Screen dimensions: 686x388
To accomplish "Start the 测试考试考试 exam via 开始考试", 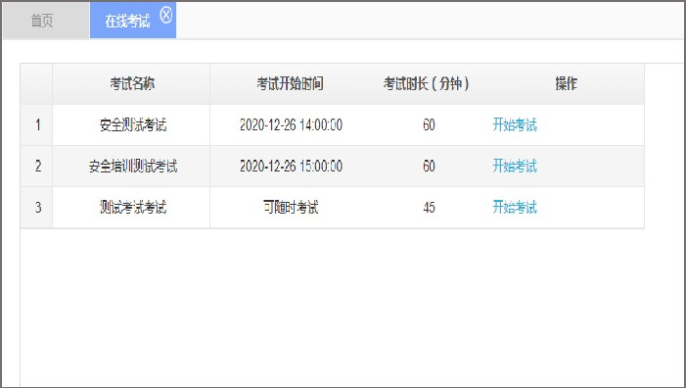I will 514,207.
